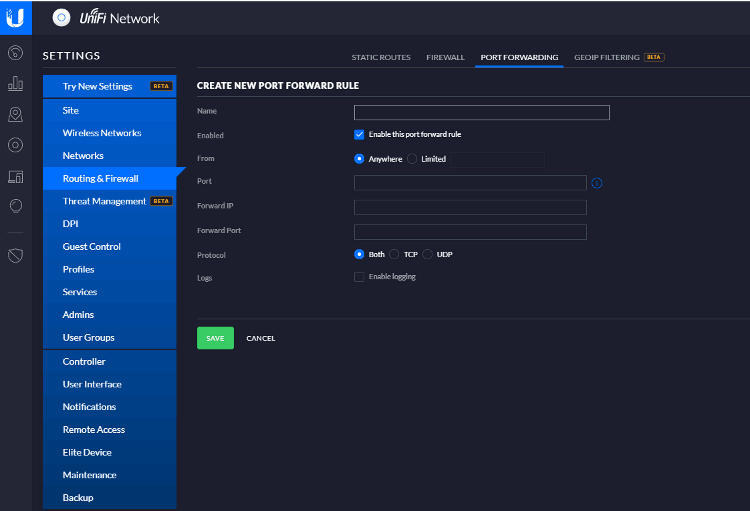The image size is (750, 511).
Task: Open the Clients icon in sidebar
Action: pos(15,176)
